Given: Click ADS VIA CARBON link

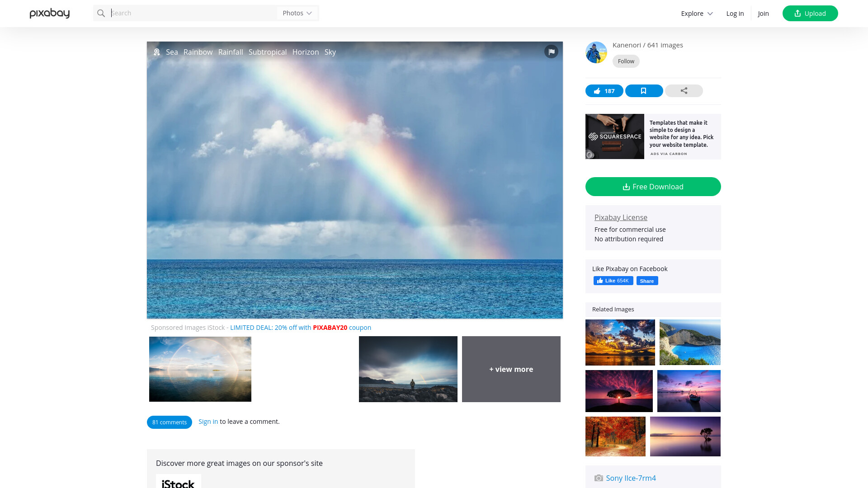Looking at the screenshot, I should point(669,154).
